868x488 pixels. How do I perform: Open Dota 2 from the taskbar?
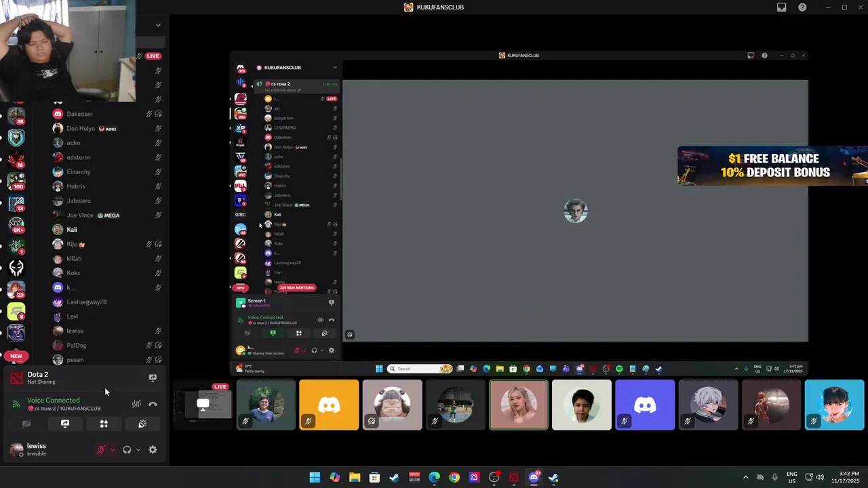click(x=513, y=477)
